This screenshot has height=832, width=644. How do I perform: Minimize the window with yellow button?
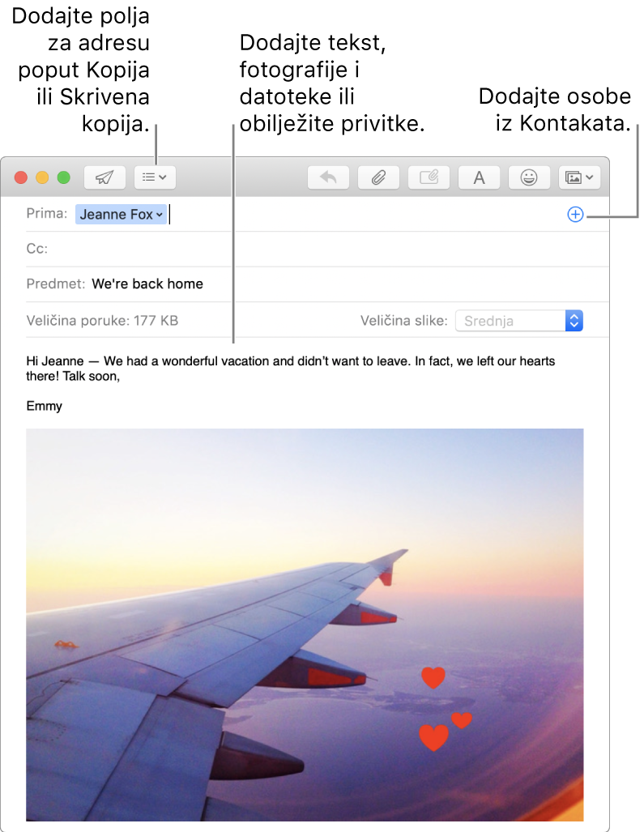tap(42, 177)
